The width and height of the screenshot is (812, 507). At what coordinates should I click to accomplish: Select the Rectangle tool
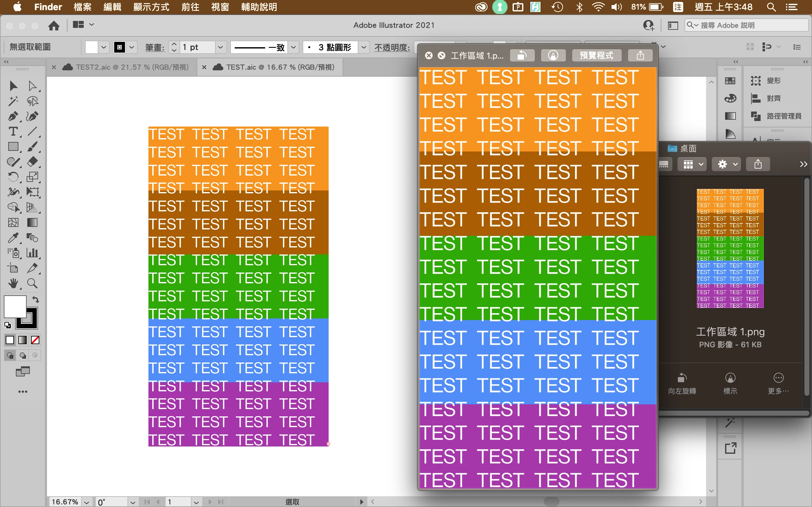13,146
